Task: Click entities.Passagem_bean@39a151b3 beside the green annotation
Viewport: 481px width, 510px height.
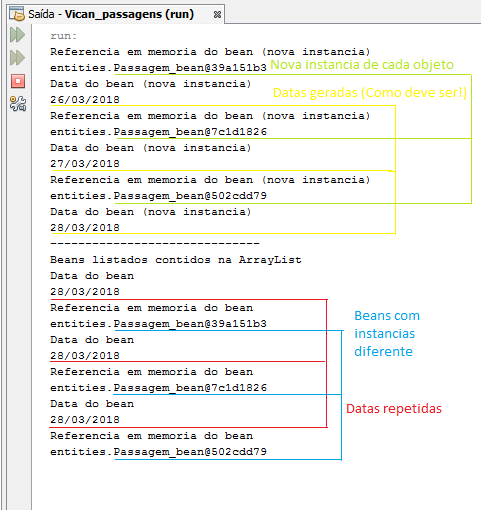Action: (158, 68)
